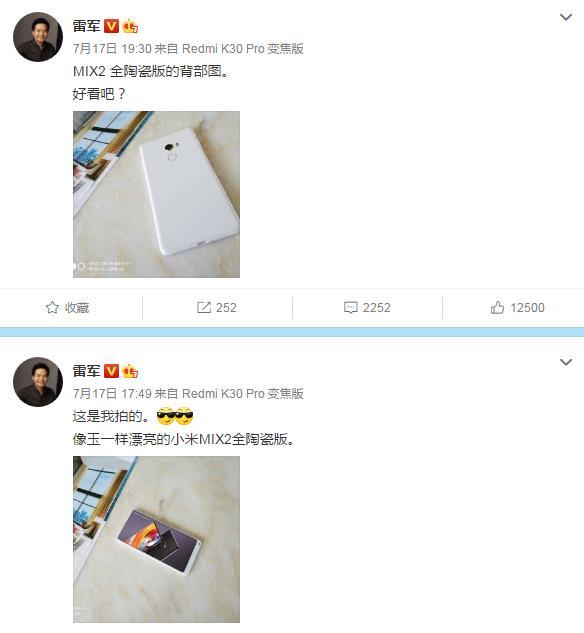Click the membership badge icon on second post
The height and width of the screenshot is (633, 584).
[x=130, y=371]
